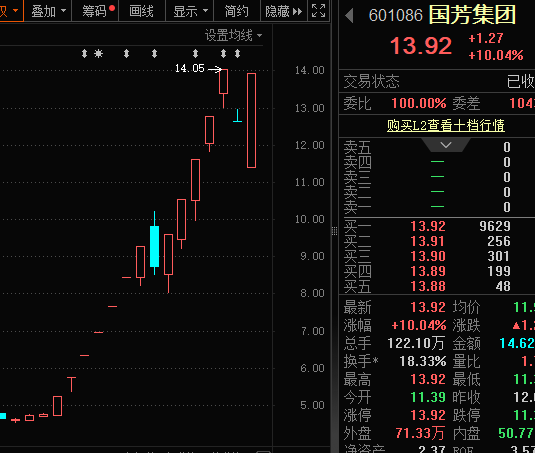The height and width of the screenshot is (453, 535).
Task: Click 换手 turnover value 18.33%
Action: (423, 361)
